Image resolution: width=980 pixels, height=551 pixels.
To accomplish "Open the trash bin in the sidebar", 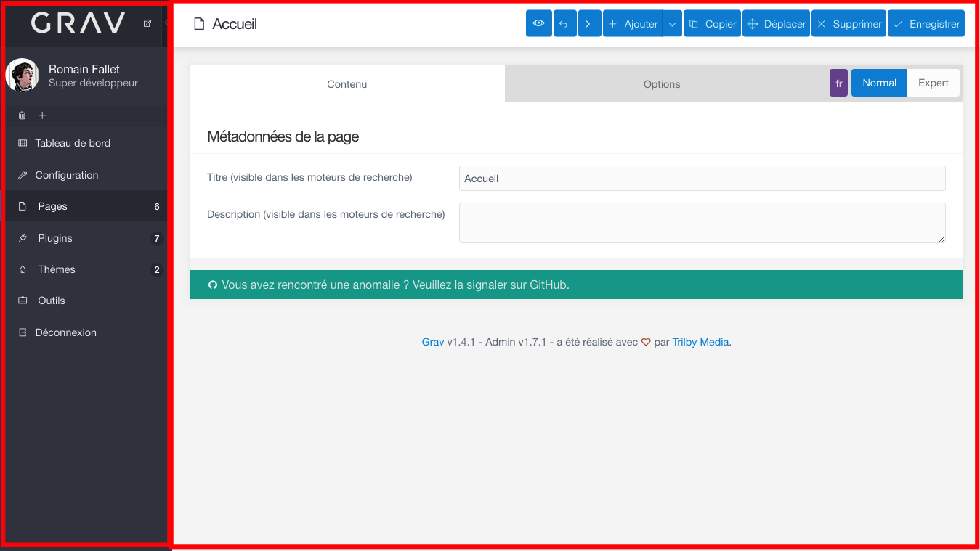I will click(x=22, y=115).
